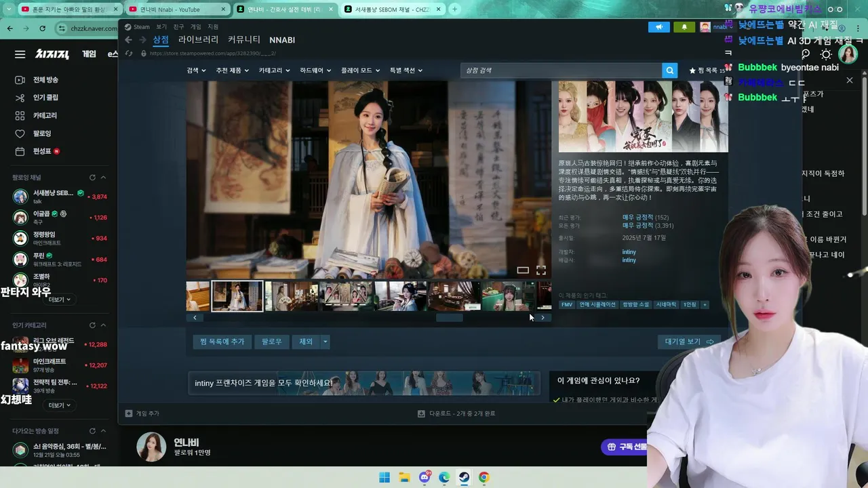Open Microsoft Edge from the taskbar

[444, 477]
